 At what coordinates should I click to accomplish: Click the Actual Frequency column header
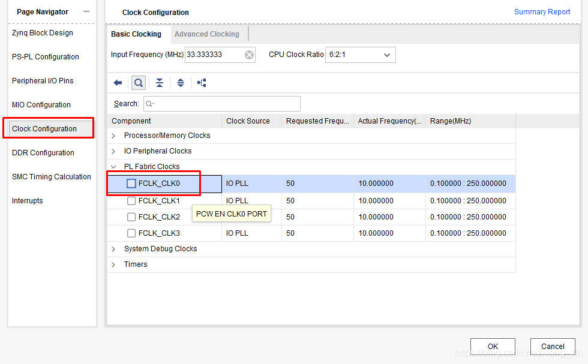click(389, 121)
